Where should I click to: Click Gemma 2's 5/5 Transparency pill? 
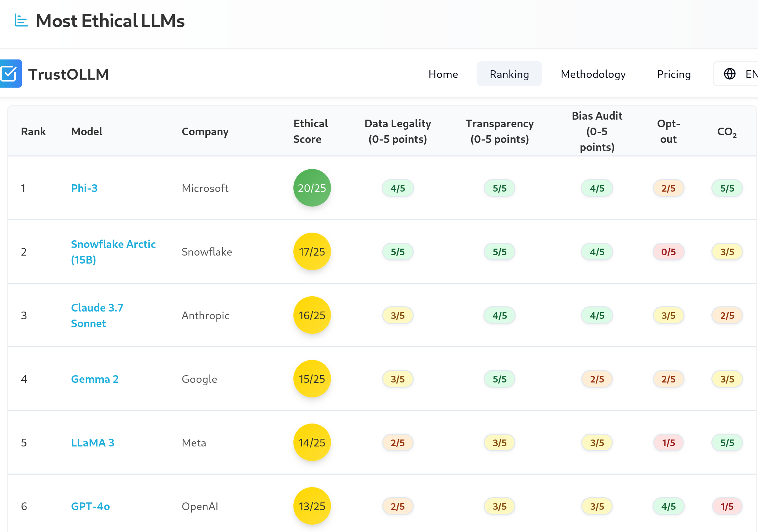point(499,379)
